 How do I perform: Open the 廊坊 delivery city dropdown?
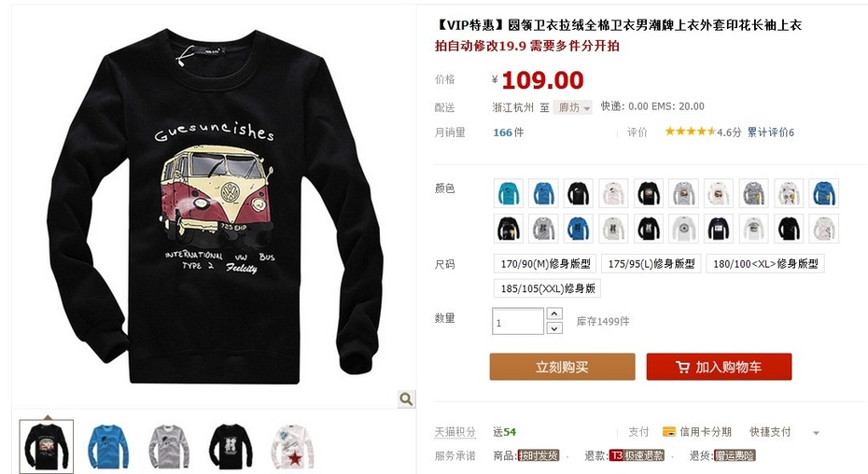(x=572, y=107)
